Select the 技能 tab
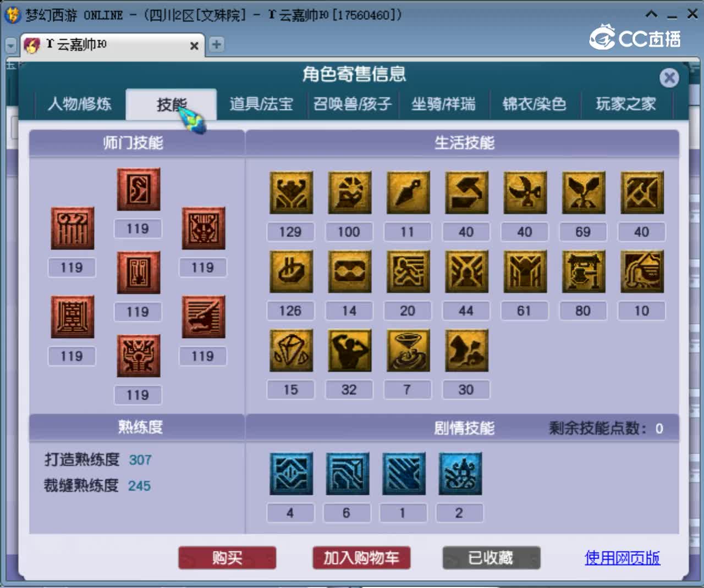The height and width of the screenshot is (588, 704). pyautogui.click(x=171, y=104)
